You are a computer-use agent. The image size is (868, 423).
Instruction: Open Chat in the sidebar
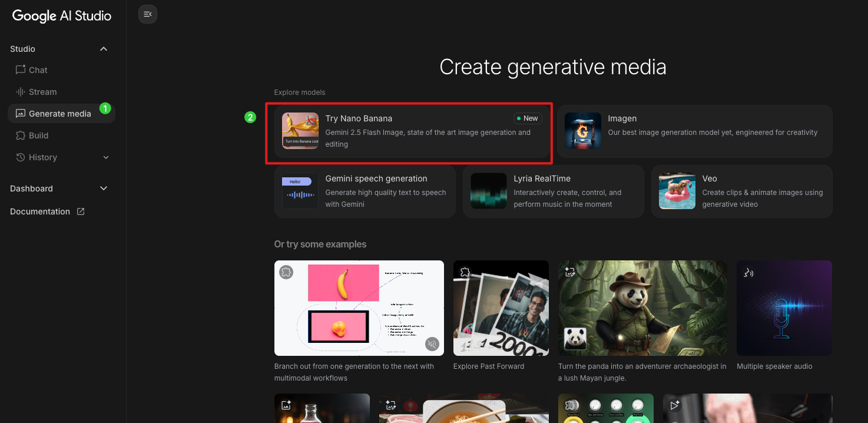pos(61,70)
